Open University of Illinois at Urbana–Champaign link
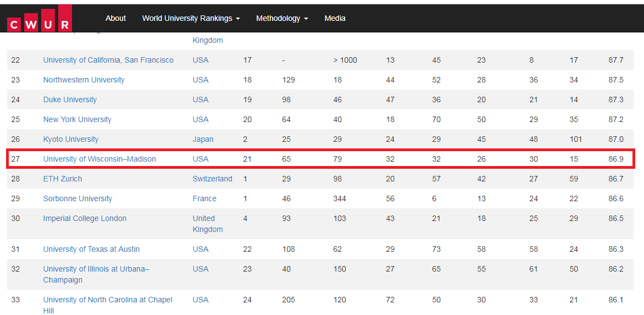The image size is (644, 315). click(x=97, y=274)
